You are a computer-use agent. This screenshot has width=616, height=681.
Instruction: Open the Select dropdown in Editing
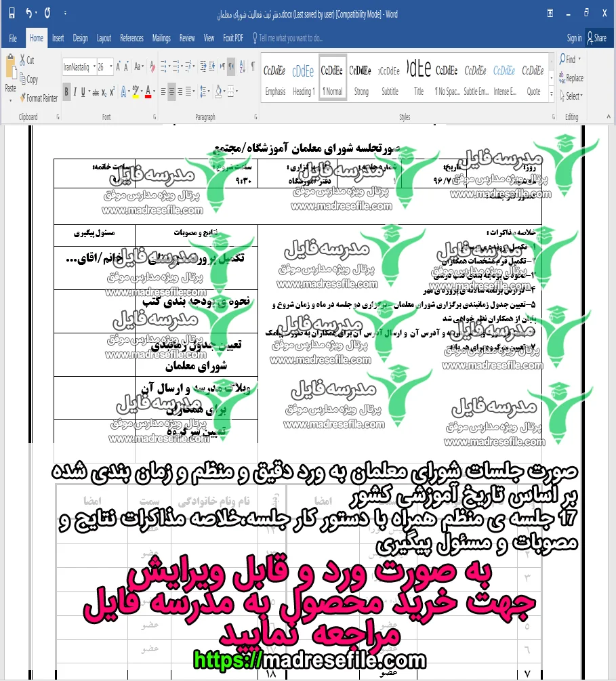click(x=571, y=96)
